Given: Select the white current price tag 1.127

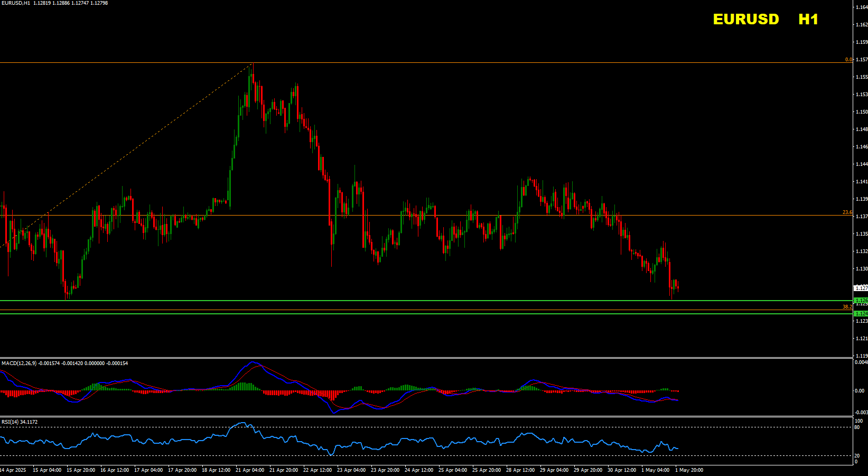Looking at the screenshot, I should [x=861, y=288].
